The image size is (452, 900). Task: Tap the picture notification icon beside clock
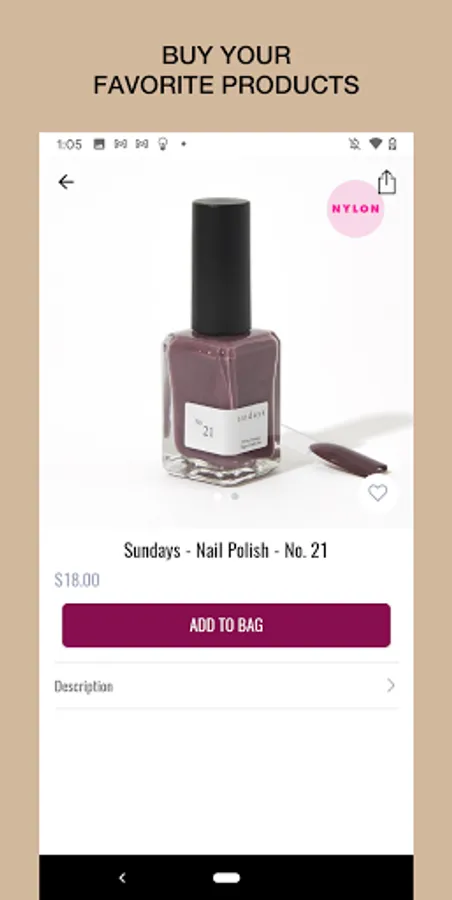tap(99, 144)
